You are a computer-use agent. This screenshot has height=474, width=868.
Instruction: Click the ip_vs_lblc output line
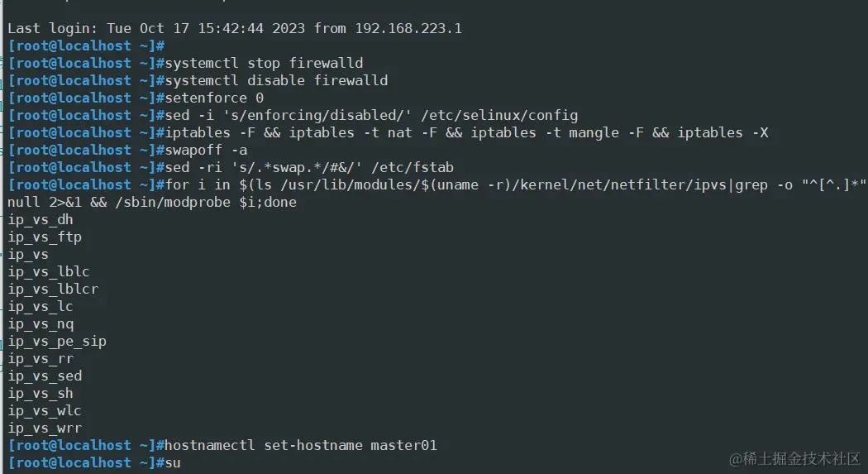(49, 271)
